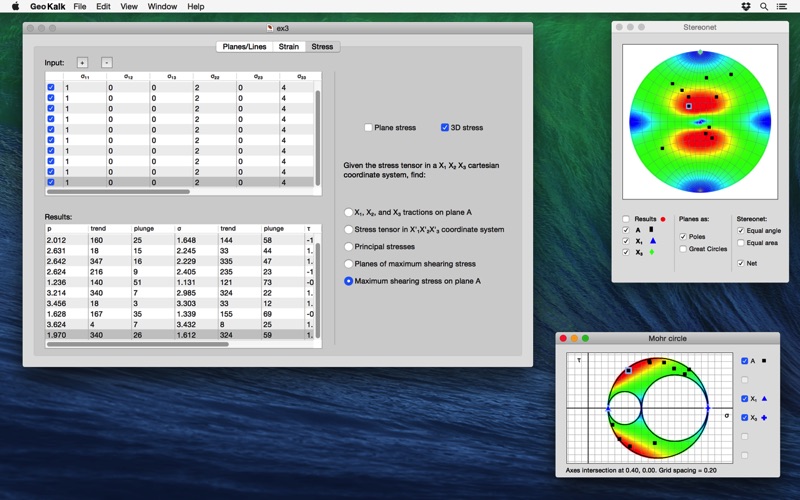Click the red circle Results symbol in Stereonet

[663, 219]
